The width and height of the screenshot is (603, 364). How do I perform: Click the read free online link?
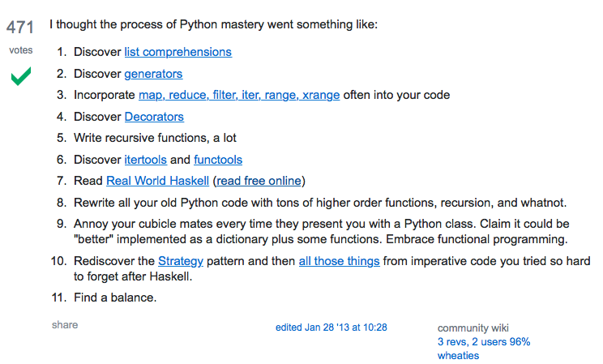pos(259,181)
